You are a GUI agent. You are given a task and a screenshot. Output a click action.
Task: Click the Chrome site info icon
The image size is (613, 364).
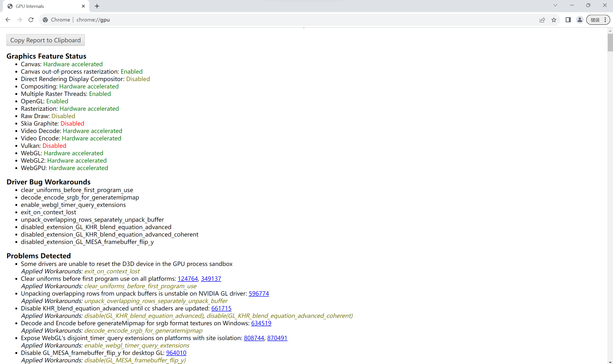click(45, 20)
